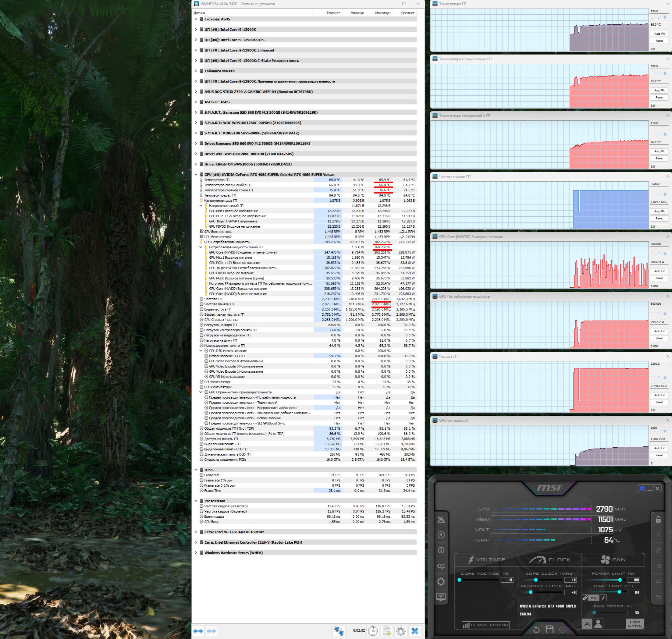This screenshot has height=639, width=672.
Task: Start logging with the log file icon
Action: [387, 630]
